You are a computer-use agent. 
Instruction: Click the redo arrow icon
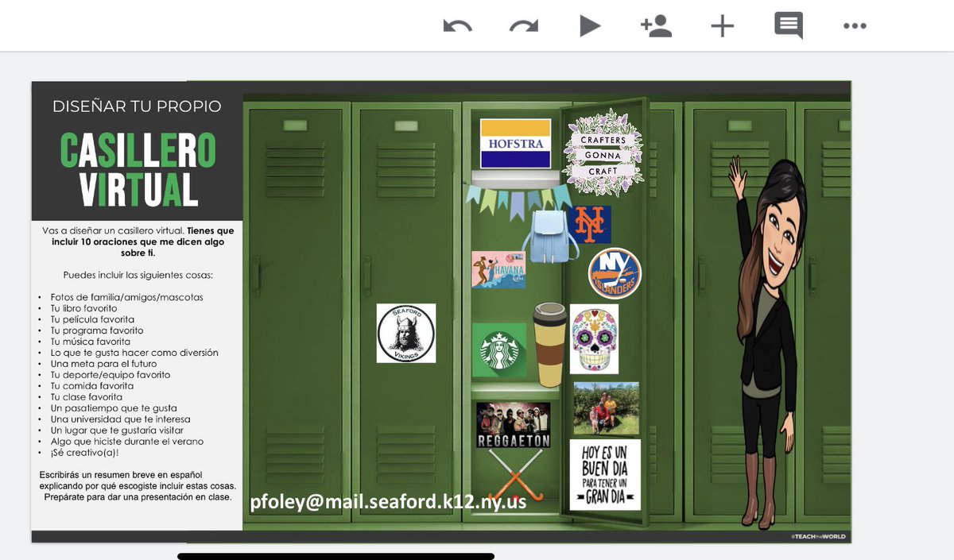524,26
